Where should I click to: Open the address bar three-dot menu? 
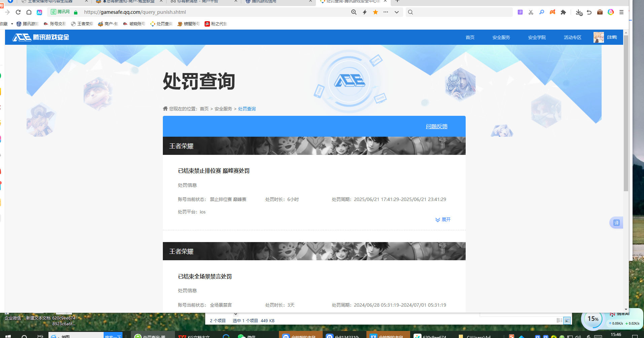[x=386, y=12]
